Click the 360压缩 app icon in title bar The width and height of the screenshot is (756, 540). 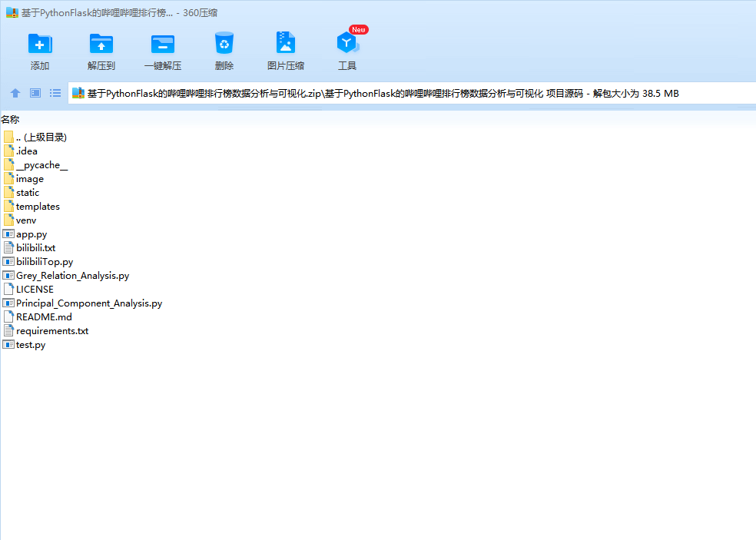point(12,12)
